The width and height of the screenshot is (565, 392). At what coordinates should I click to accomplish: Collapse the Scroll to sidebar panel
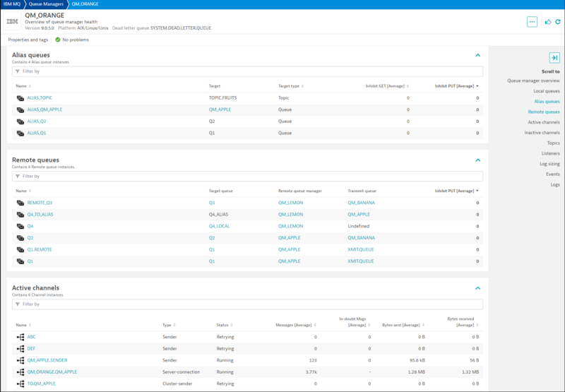tap(554, 58)
